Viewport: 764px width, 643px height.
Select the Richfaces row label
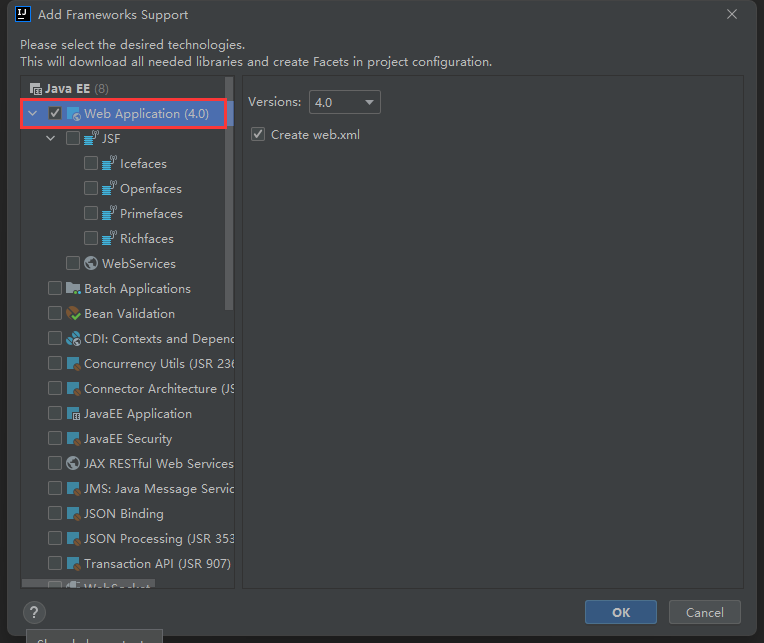tap(147, 239)
